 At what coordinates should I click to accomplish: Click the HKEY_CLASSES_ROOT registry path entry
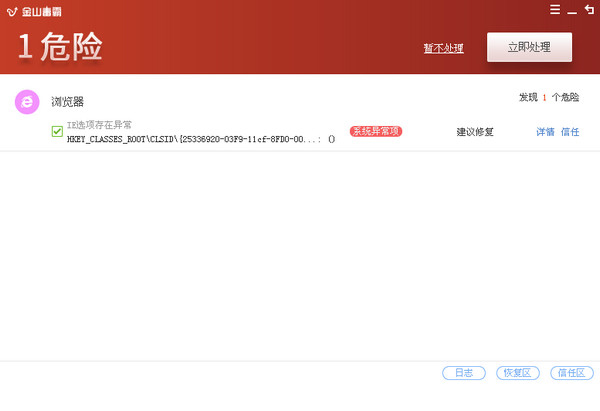201,139
